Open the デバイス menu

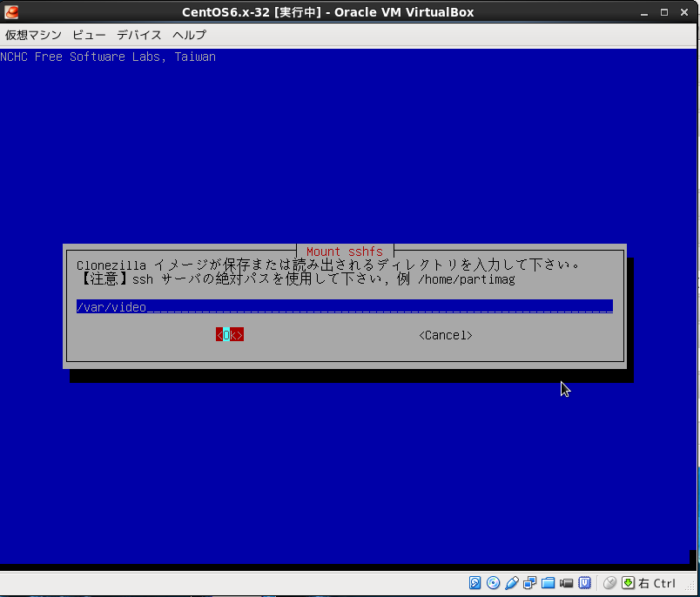(139, 35)
